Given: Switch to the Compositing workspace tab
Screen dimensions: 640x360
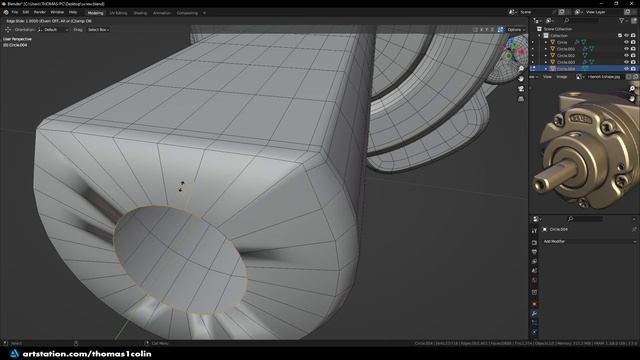Looking at the screenshot, I should [187, 13].
